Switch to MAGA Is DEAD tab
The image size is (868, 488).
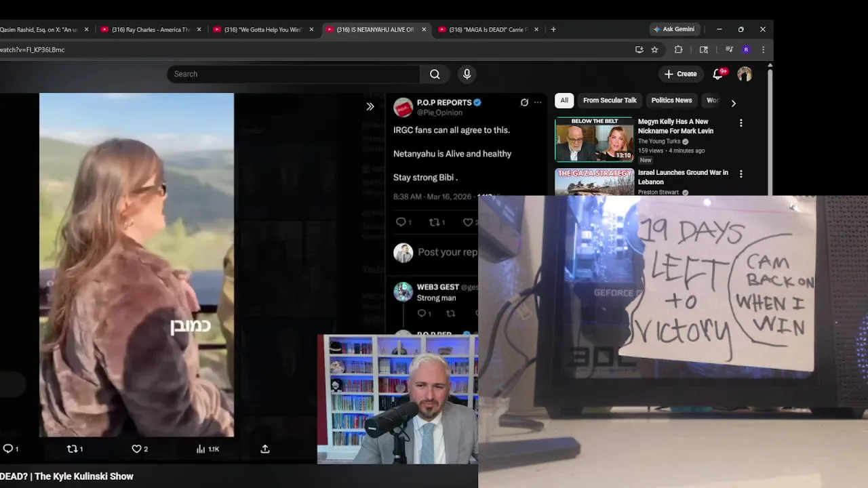pyautogui.click(x=488, y=29)
